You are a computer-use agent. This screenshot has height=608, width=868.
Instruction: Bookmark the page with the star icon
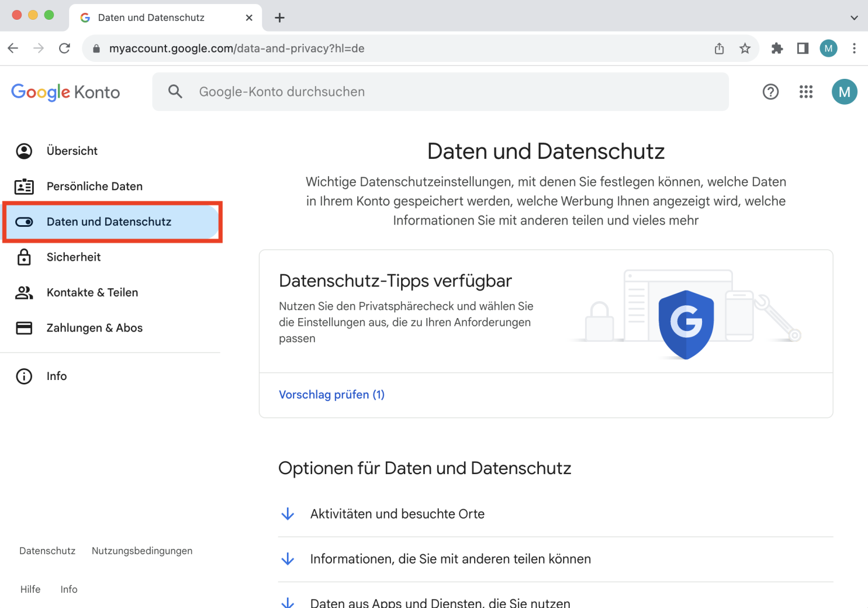pos(745,48)
